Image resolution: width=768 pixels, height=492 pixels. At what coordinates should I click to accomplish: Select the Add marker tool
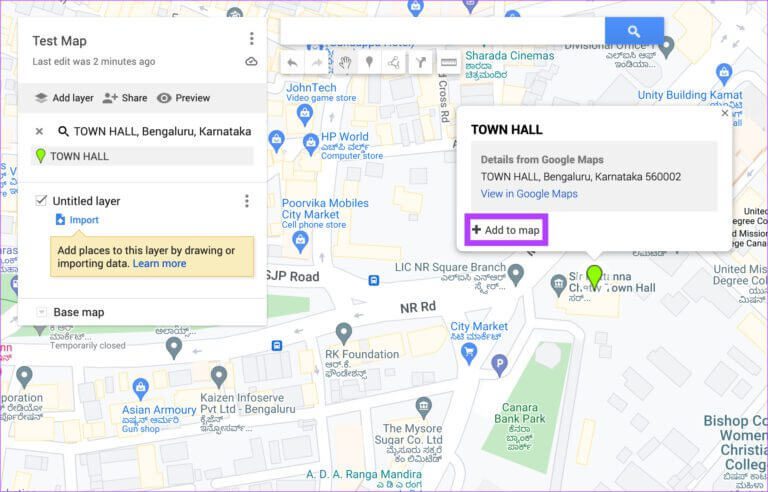[x=370, y=63]
